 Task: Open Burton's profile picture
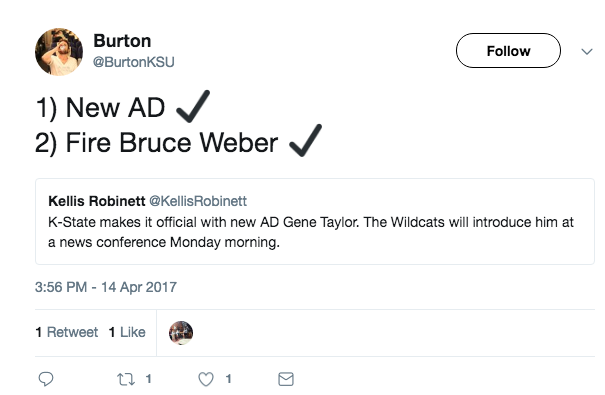pyautogui.click(x=59, y=52)
